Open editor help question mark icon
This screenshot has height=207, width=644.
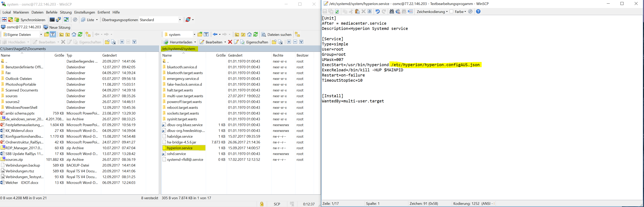(478, 12)
